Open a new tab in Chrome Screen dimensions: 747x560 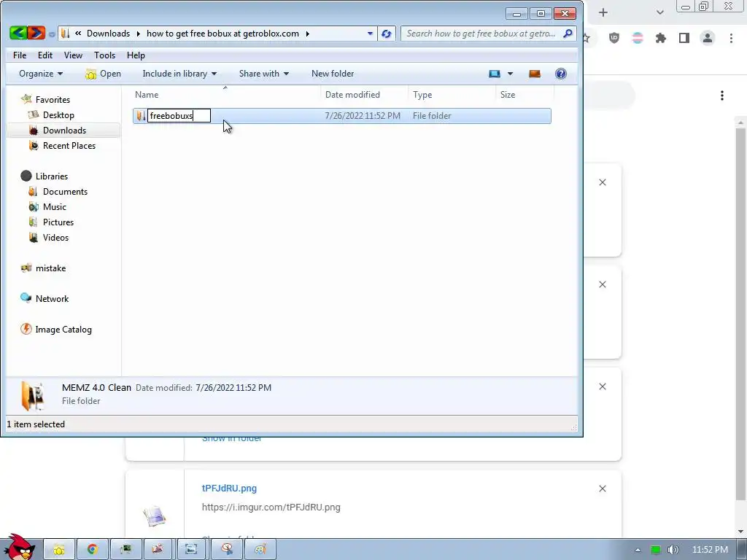(603, 13)
